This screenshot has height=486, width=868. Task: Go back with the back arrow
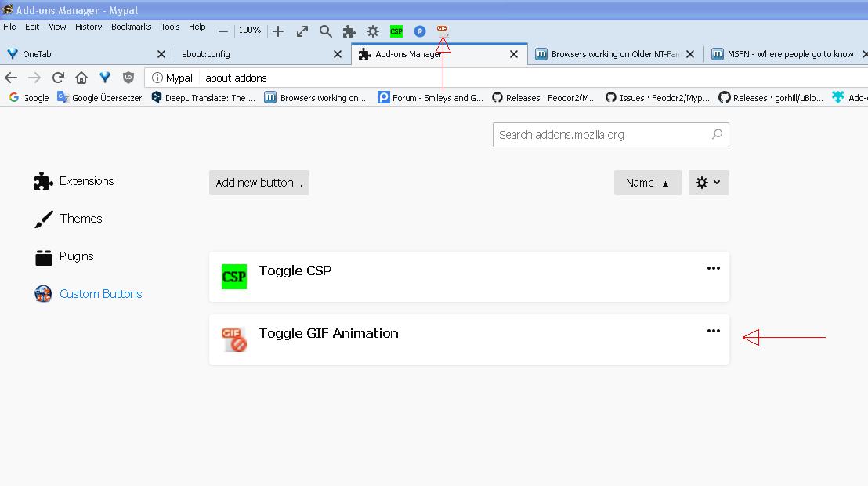11,78
